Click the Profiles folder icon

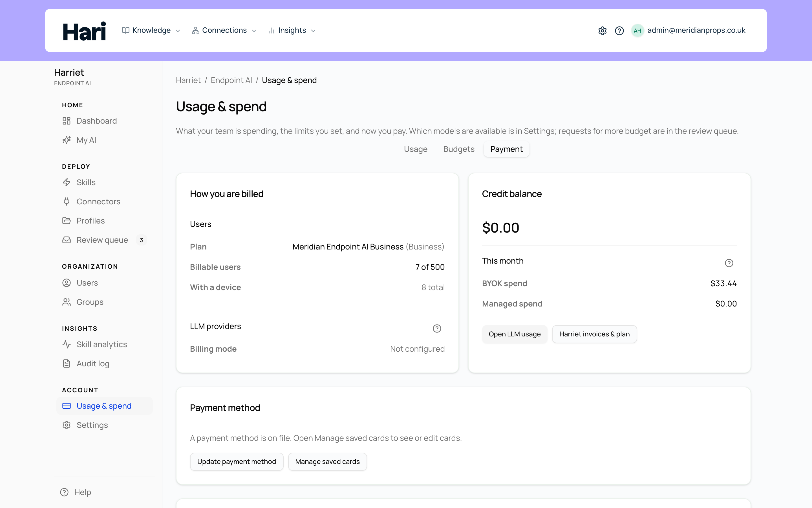pyautogui.click(x=67, y=221)
